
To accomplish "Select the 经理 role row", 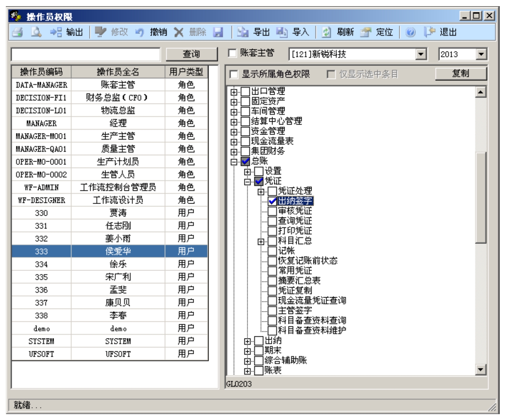I will tap(118, 124).
